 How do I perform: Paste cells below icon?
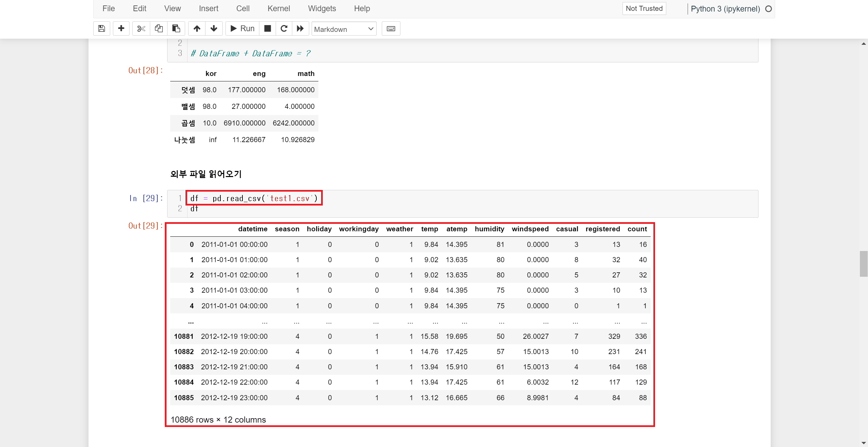click(x=176, y=28)
